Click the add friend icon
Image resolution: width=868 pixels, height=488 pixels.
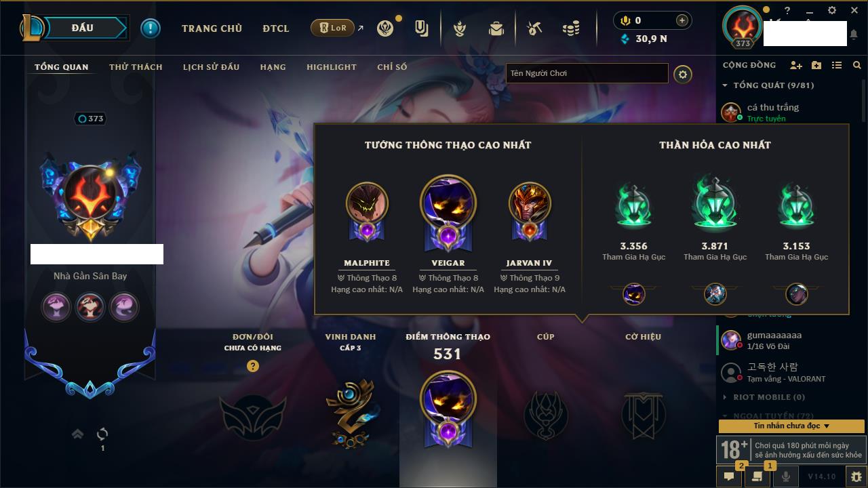click(x=796, y=65)
